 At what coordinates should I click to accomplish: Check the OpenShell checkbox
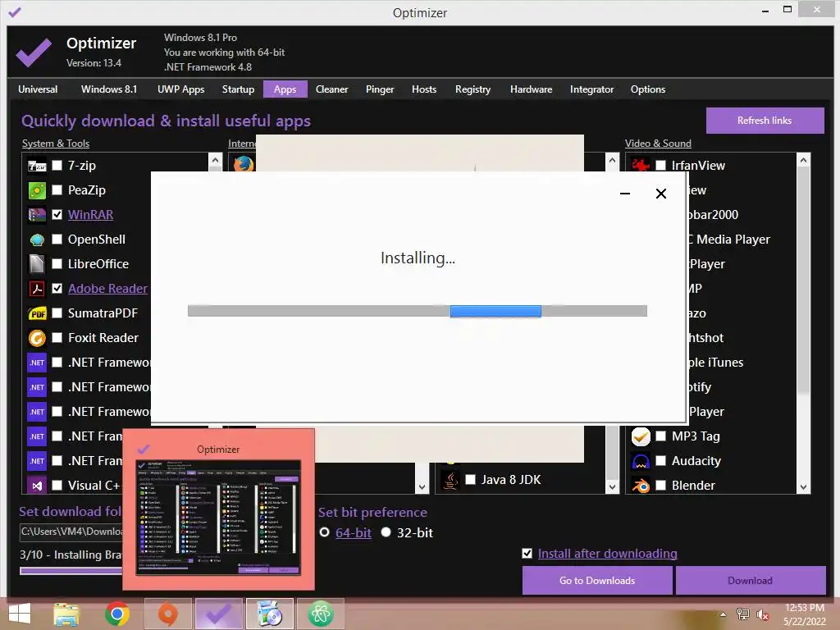pos(57,240)
